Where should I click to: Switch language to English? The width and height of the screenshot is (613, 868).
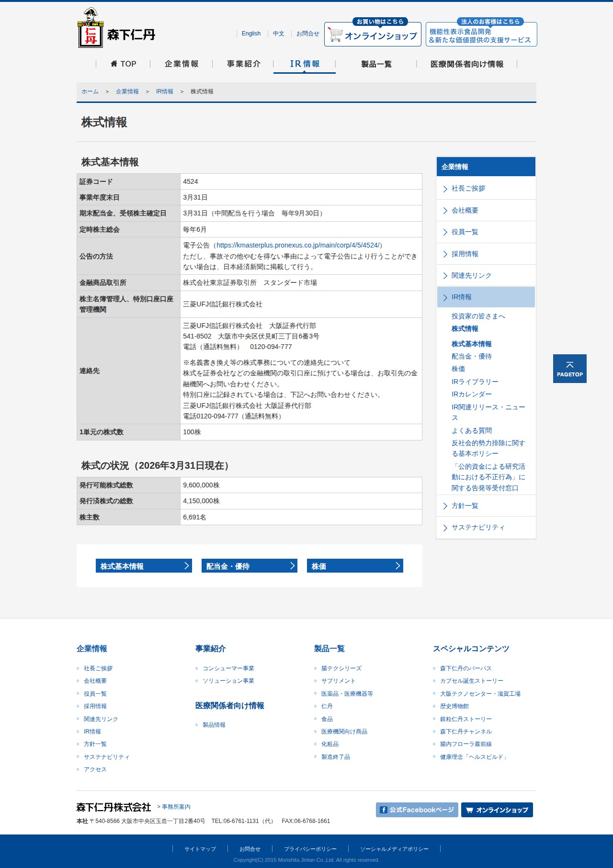tap(251, 34)
